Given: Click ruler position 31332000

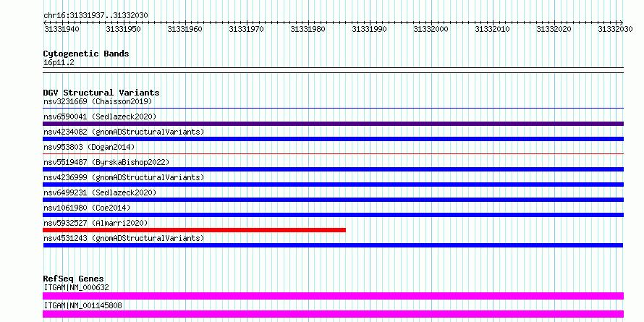Looking at the screenshot, I should [x=431, y=29].
